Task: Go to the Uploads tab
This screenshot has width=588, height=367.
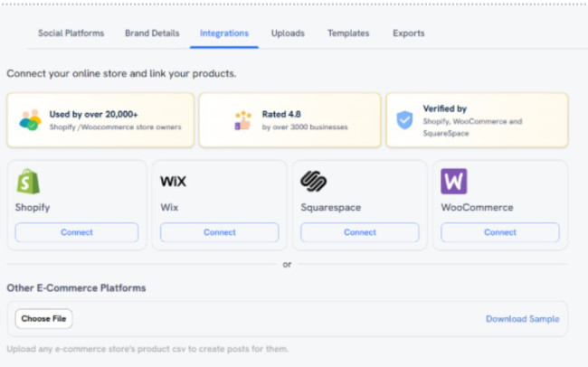Action: 288,33
